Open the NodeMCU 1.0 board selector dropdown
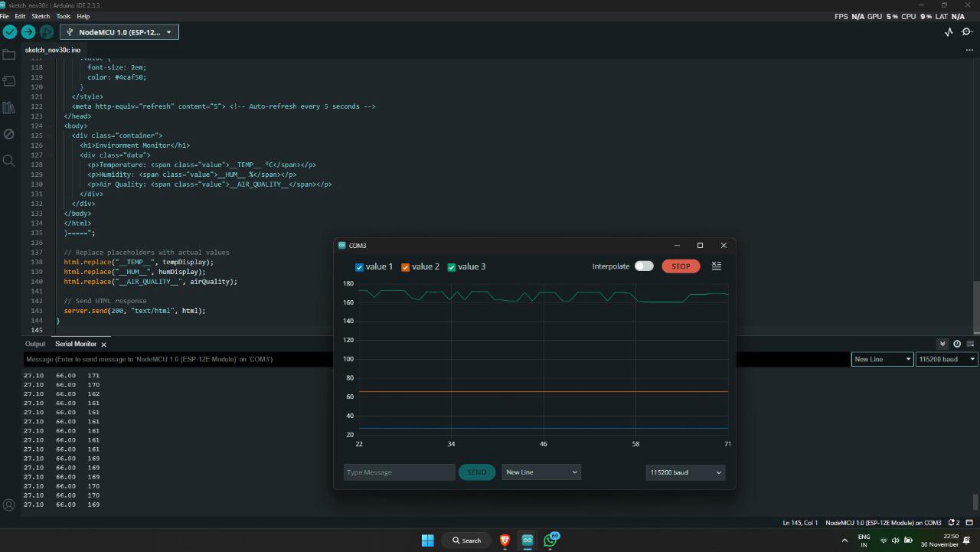980x552 pixels. (x=119, y=32)
